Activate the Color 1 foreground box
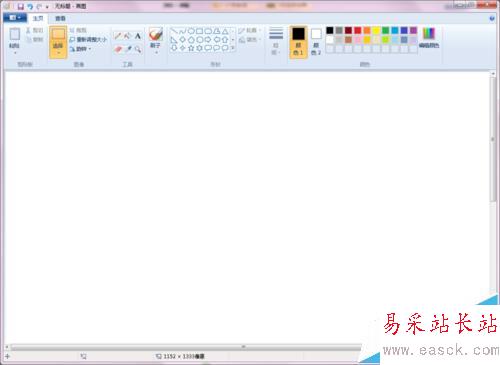Screen dimensions: 500x365 pyautogui.click(x=298, y=42)
